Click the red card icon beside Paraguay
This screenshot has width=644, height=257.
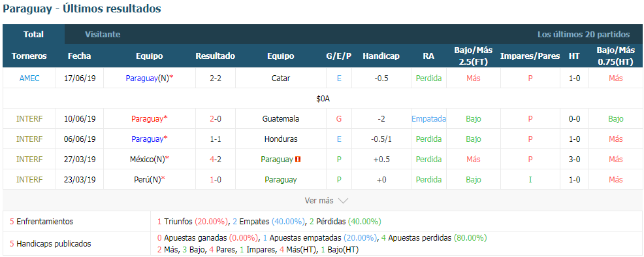(298, 160)
